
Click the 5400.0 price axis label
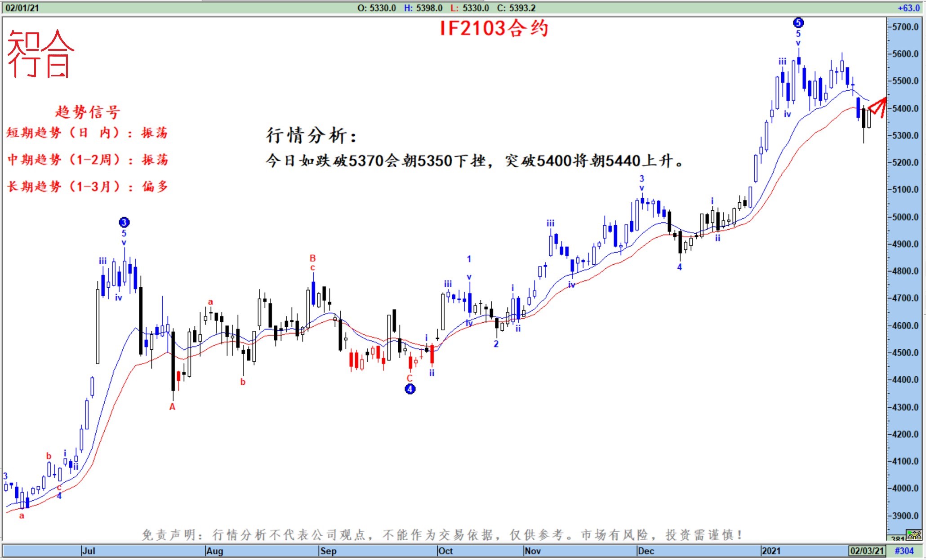pos(905,108)
